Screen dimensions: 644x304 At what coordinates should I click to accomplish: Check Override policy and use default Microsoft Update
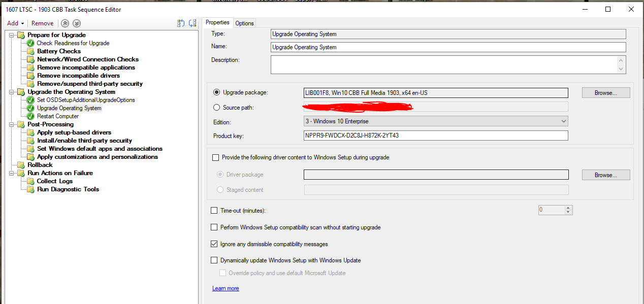click(222, 273)
